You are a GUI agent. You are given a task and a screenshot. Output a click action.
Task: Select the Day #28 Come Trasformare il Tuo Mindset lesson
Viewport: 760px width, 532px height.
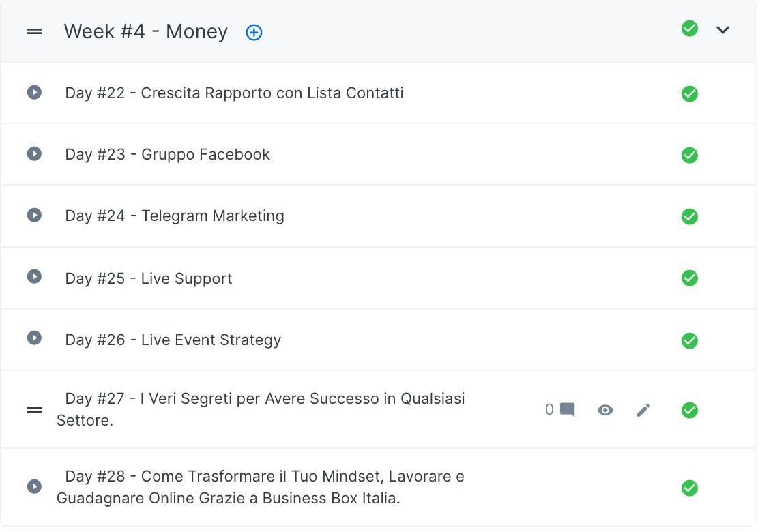point(261,487)
